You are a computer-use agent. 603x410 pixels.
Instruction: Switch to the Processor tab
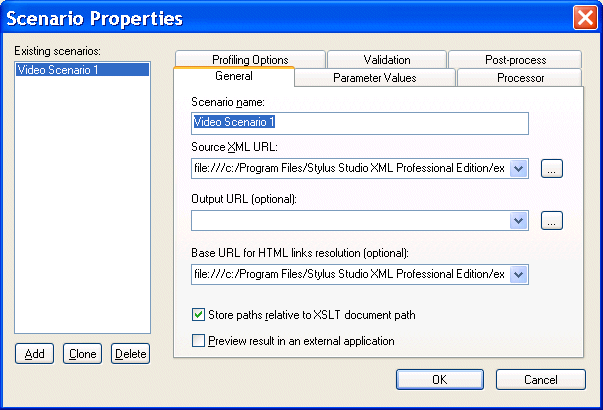point(517,78)
